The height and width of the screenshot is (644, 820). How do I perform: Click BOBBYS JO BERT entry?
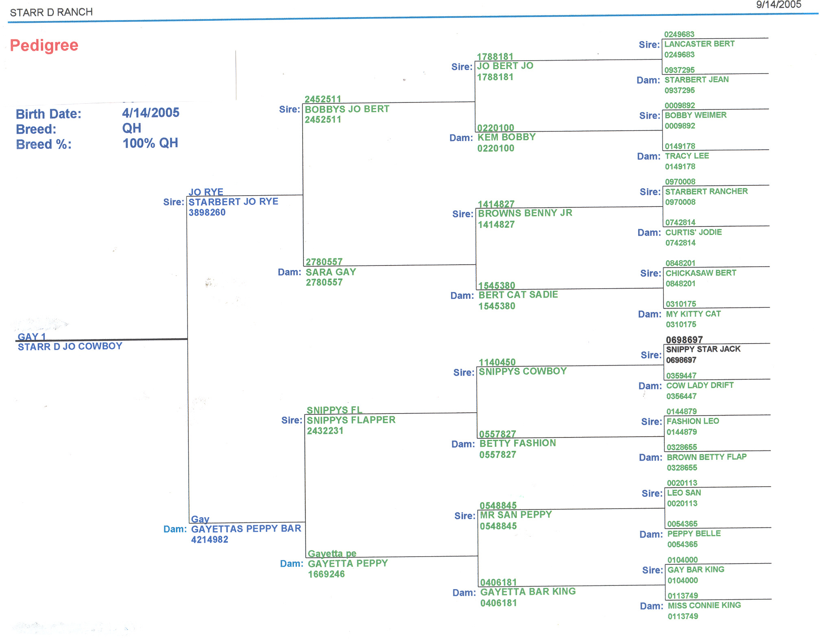tap(347, 109)
